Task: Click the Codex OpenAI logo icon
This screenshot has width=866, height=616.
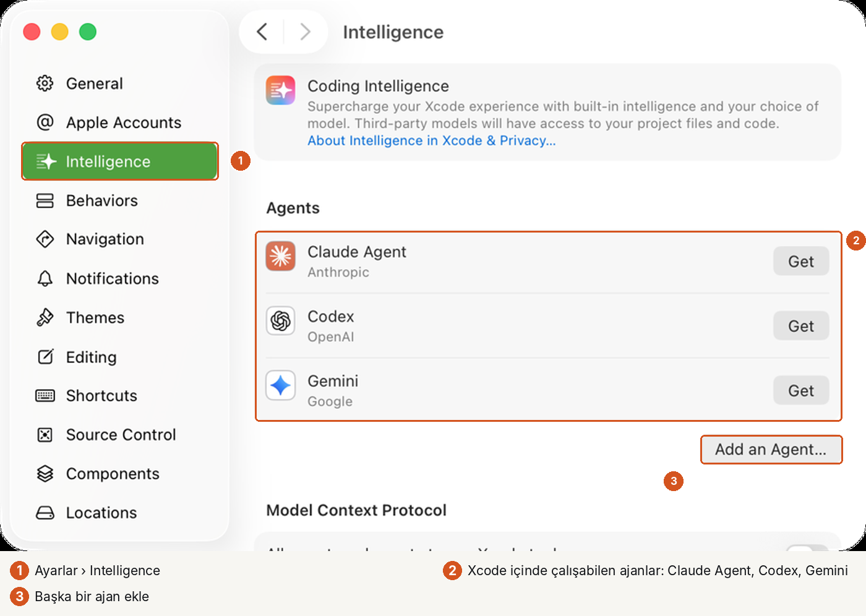Action: click(281, 321)
